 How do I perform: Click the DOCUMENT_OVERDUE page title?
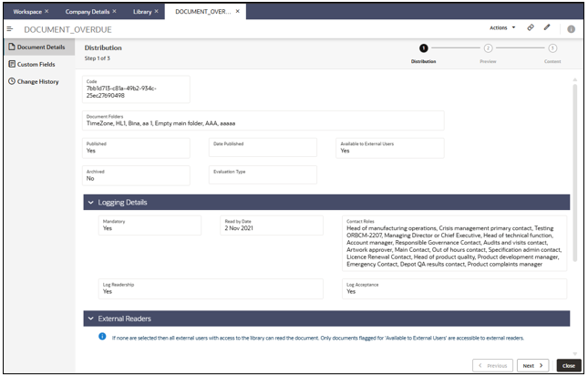[x=67, y=29]
